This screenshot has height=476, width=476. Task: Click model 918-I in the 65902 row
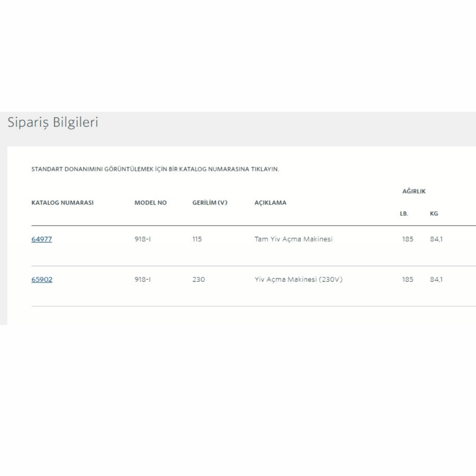coord(143,279)
